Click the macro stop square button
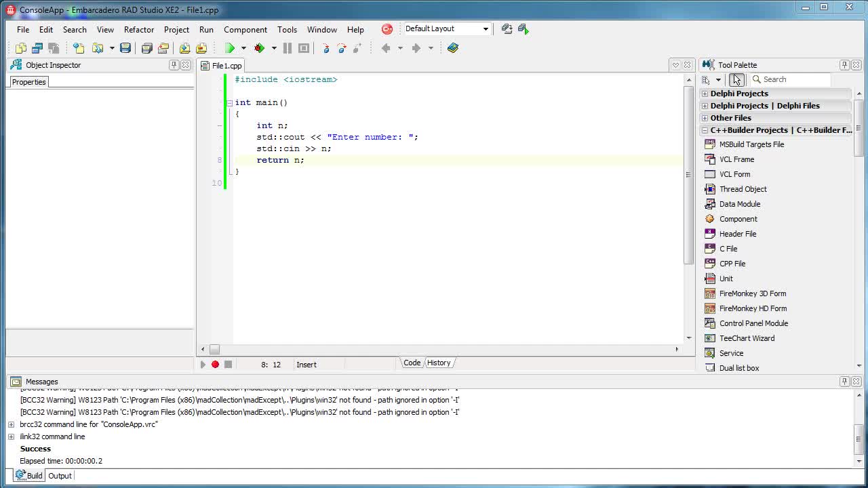Viewport: 868px width, 488px height. point(228,365)
